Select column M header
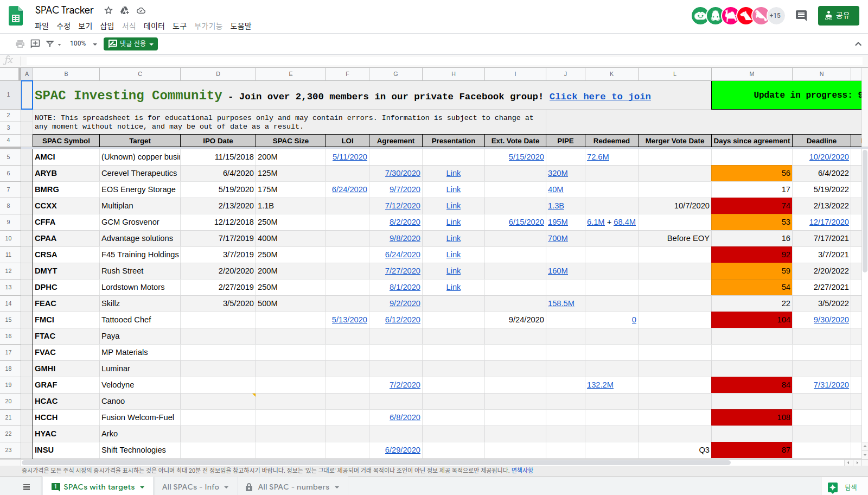The height and width of the screenshot is (495, 868). (x=752, y=74)
